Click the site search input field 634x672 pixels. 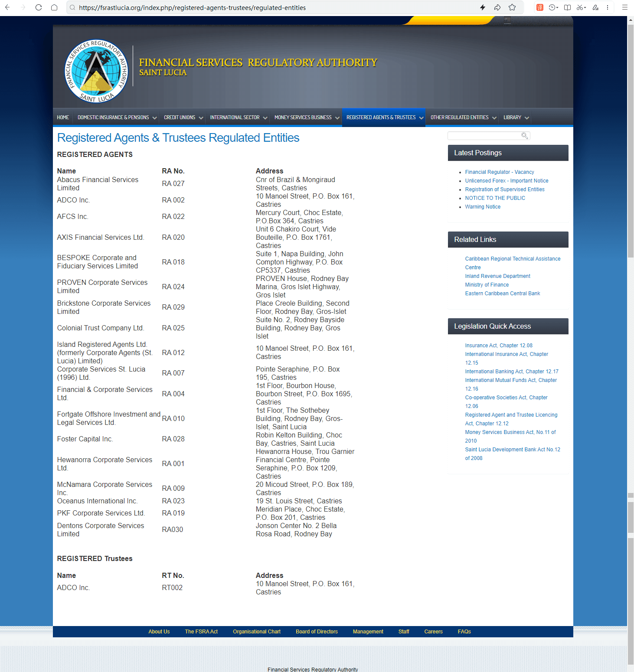489,136
